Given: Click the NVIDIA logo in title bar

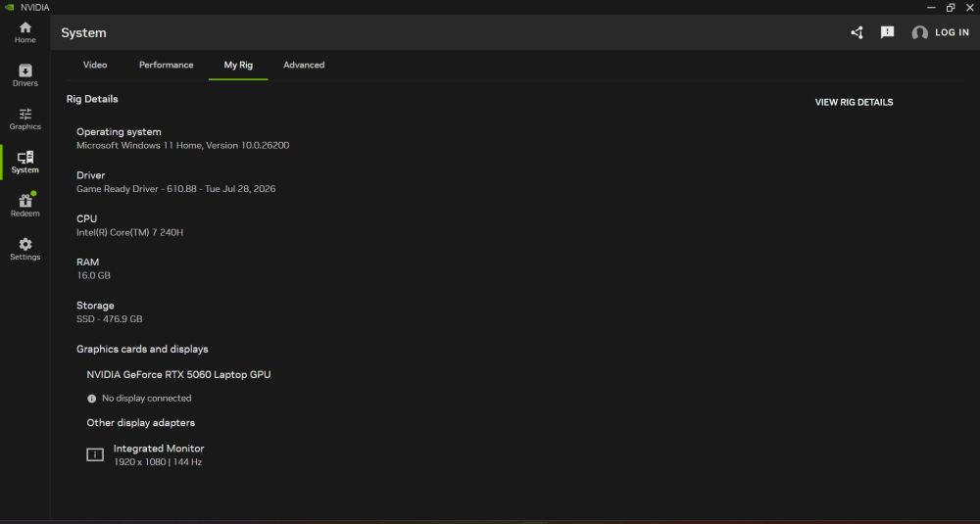Looking at the screenshot, I should point(9,8).
